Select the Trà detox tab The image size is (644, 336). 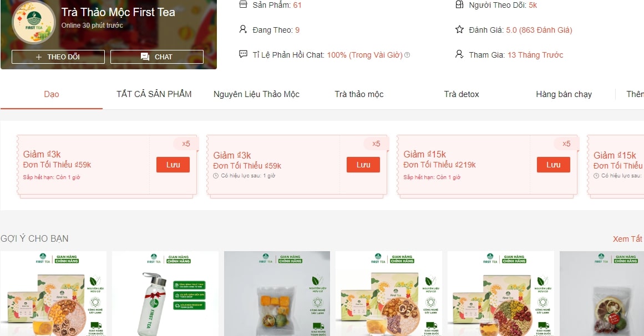click(462, 94)
